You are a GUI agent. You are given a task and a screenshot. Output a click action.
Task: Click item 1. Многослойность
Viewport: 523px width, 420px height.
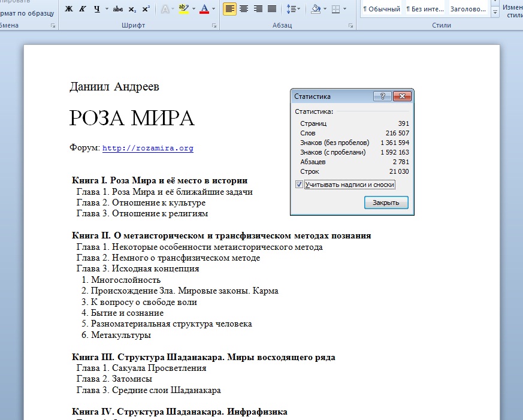tap(121, 280)
